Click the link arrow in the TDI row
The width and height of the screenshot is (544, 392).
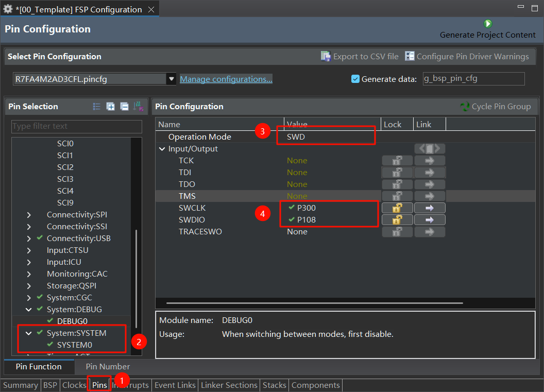(430, 173)
